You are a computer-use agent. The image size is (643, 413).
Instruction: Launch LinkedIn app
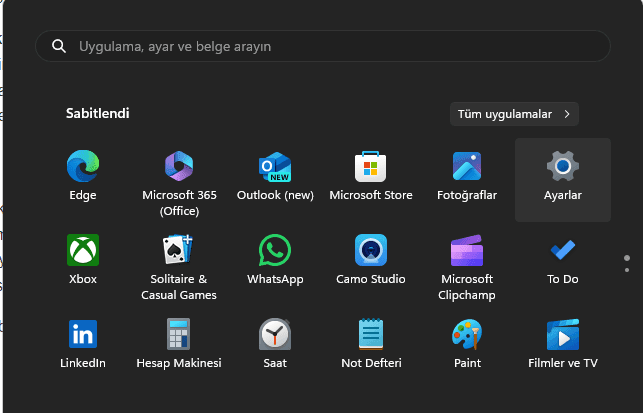(83, 344)
